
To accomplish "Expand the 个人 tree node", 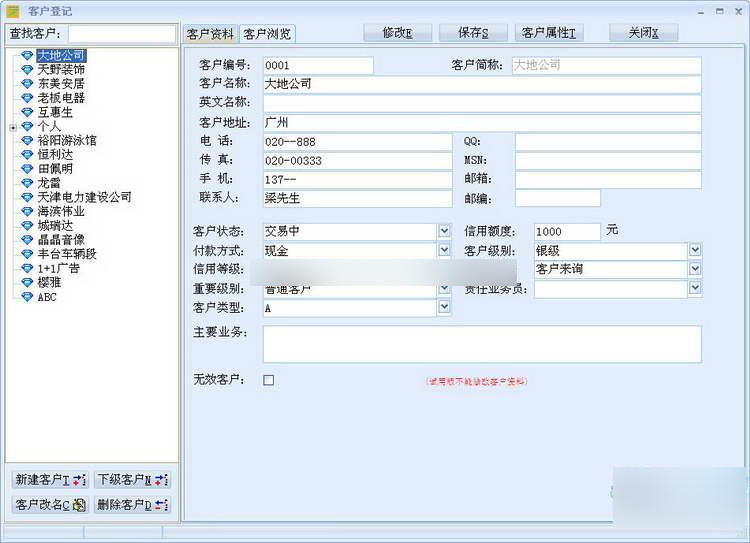I will pos(13,127).
